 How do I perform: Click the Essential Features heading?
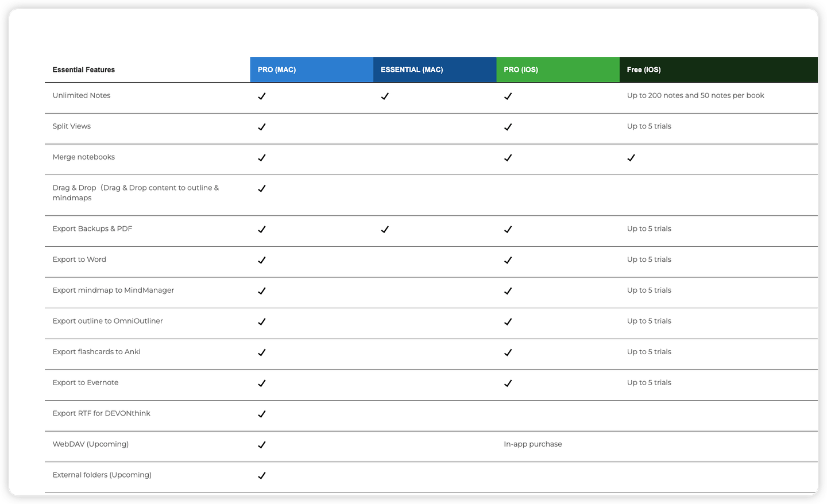[84, 69]
